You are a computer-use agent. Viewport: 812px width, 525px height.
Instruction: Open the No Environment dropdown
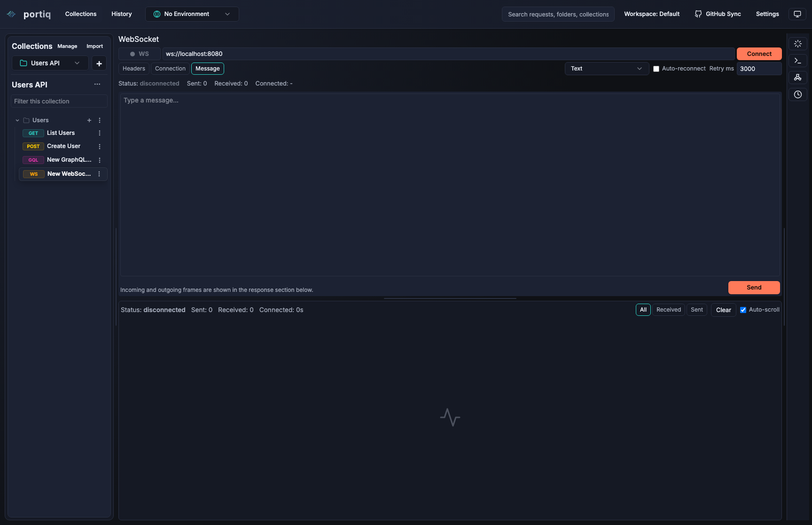192,14
